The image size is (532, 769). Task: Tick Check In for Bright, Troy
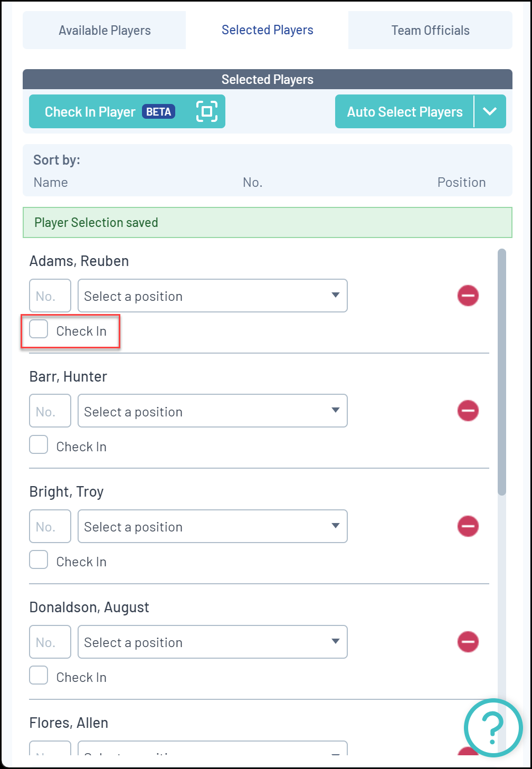[x=39, y=560]
